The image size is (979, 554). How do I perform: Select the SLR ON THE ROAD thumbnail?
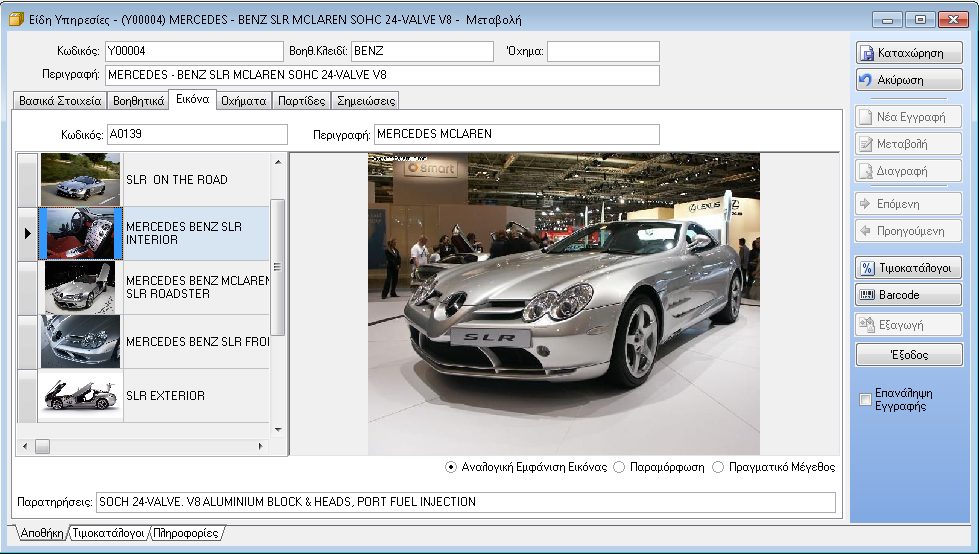click(x=81, y=180)
